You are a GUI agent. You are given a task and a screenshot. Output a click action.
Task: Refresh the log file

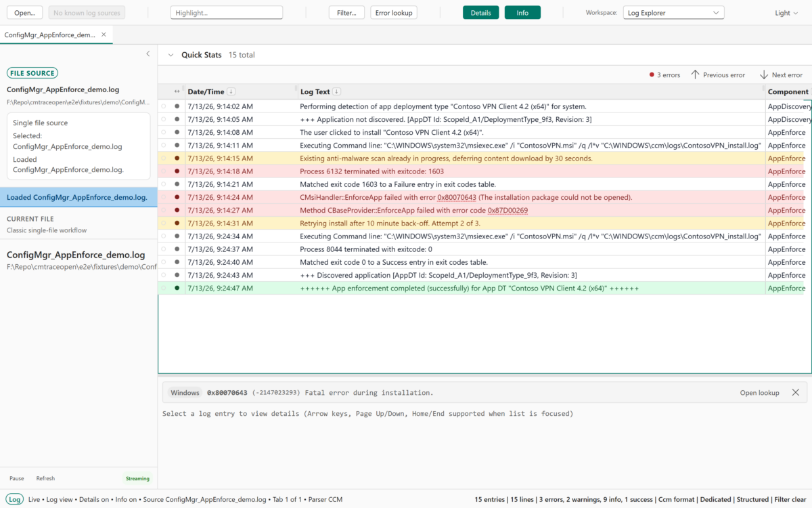click(45, 478)
